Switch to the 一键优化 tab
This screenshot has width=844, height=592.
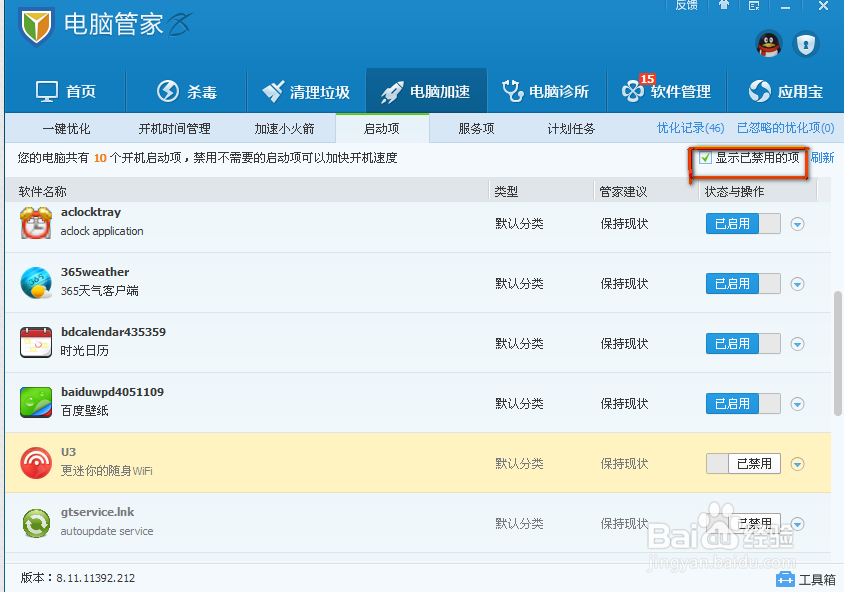tap(66, 129)
